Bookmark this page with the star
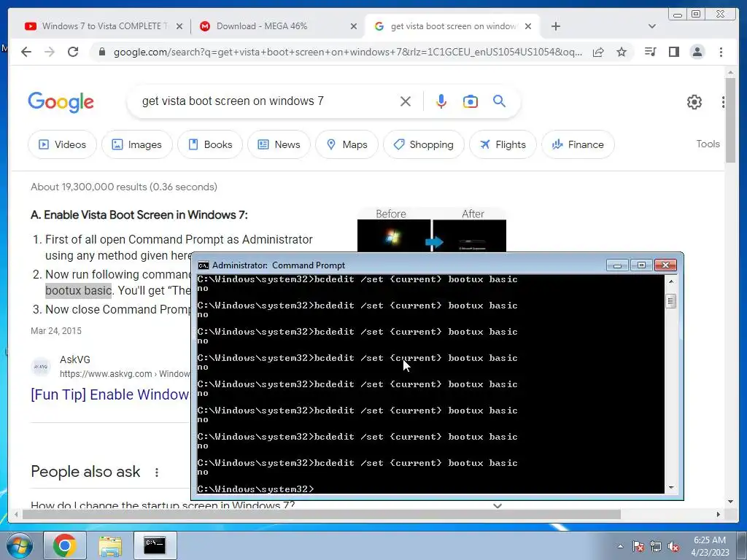 622,52
